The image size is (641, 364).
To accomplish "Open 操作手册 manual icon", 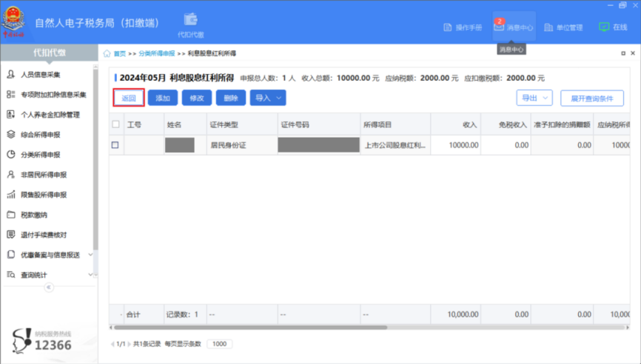I will [447, 27].
